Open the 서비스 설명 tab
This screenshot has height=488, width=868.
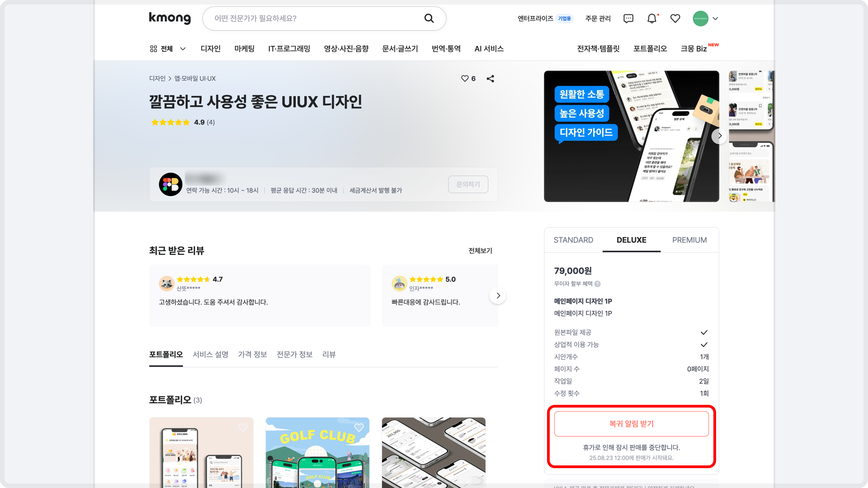click(x=211, y=354)
